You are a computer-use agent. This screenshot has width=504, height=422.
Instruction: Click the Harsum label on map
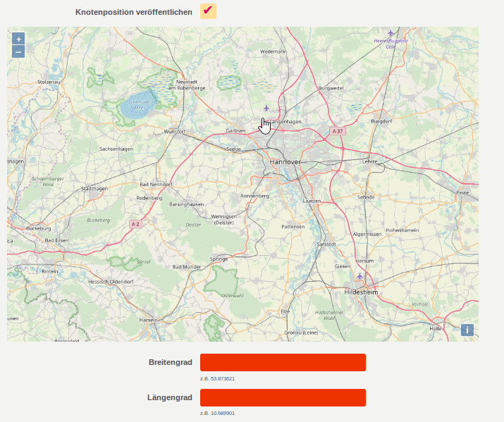point(364,261)
